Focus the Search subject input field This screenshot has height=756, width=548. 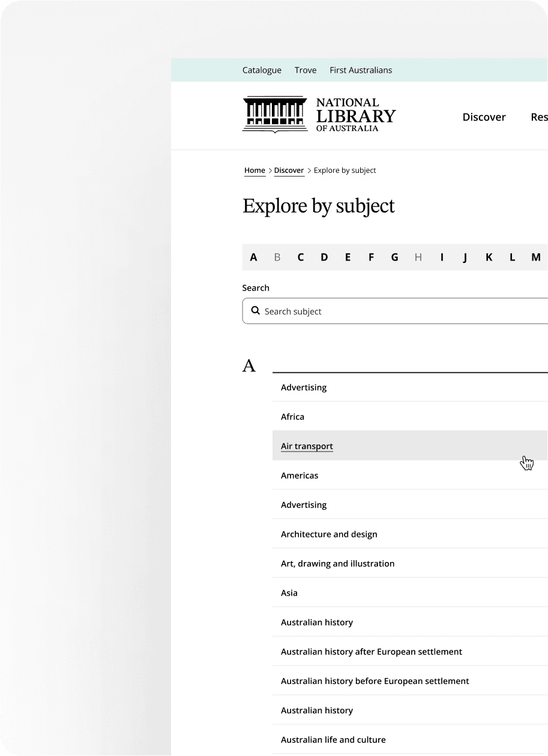[x=395, y=311]
